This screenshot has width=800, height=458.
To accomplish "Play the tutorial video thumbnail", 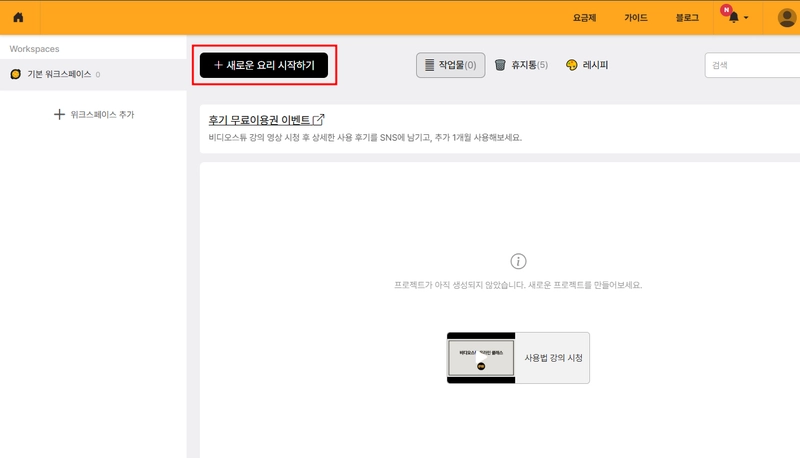I will click(x=481, y=358).
